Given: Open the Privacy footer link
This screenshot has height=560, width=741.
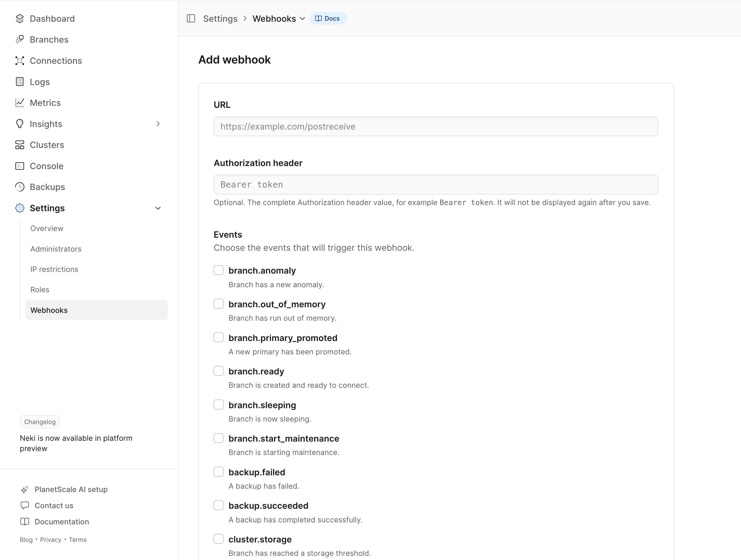Looking at the screenshot, I should click(x=50, y=540).
